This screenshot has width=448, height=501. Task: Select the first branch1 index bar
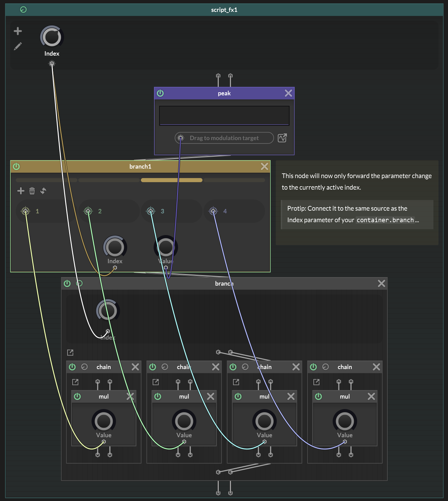coord(46,180)
